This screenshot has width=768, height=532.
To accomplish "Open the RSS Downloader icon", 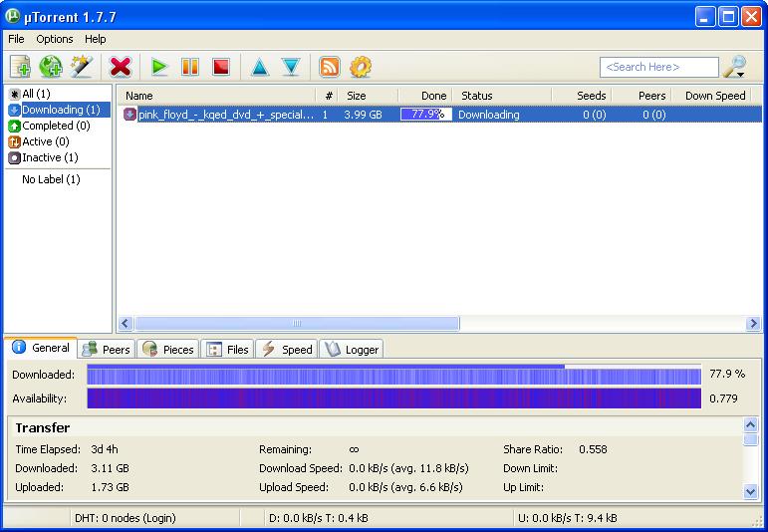I will (330, 67).
